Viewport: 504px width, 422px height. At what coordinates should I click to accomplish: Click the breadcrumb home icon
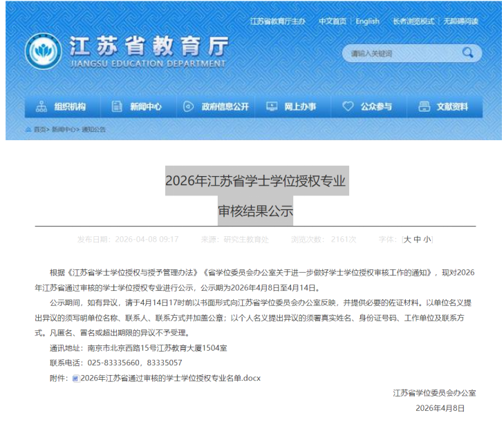click(x=28, y=129)
